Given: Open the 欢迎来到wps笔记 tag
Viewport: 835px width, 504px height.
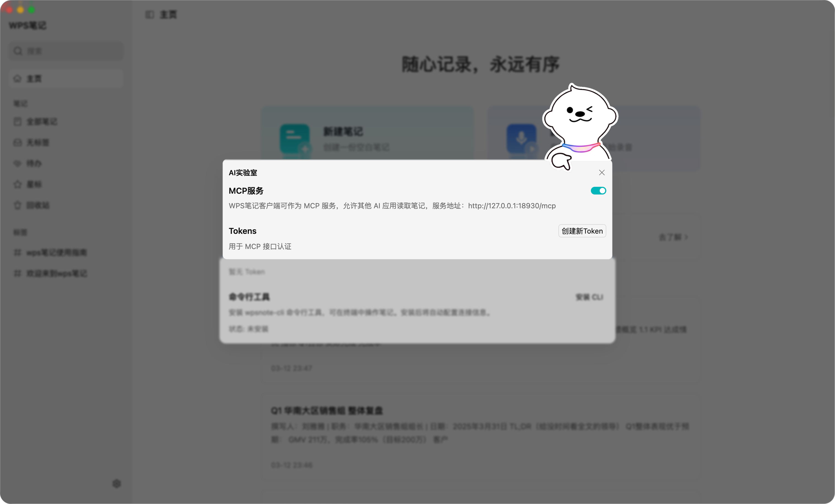Looking at the screenshot, I should [x=56, y=273].
